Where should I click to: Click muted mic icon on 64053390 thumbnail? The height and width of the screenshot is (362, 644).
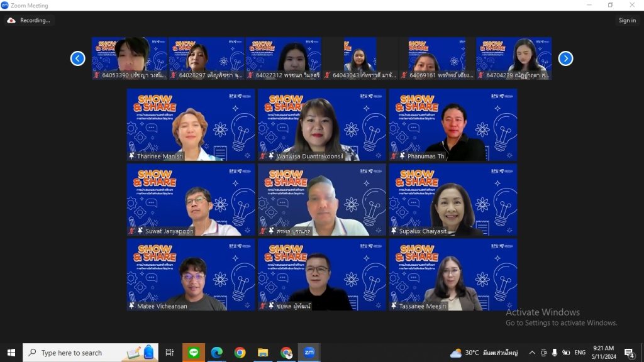[x=96, y=75]
